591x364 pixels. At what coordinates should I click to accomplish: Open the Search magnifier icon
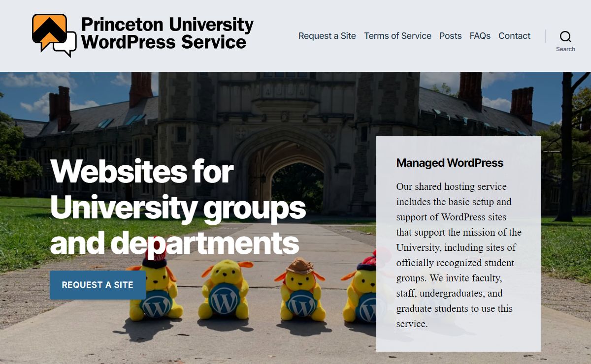pos(565,36)
